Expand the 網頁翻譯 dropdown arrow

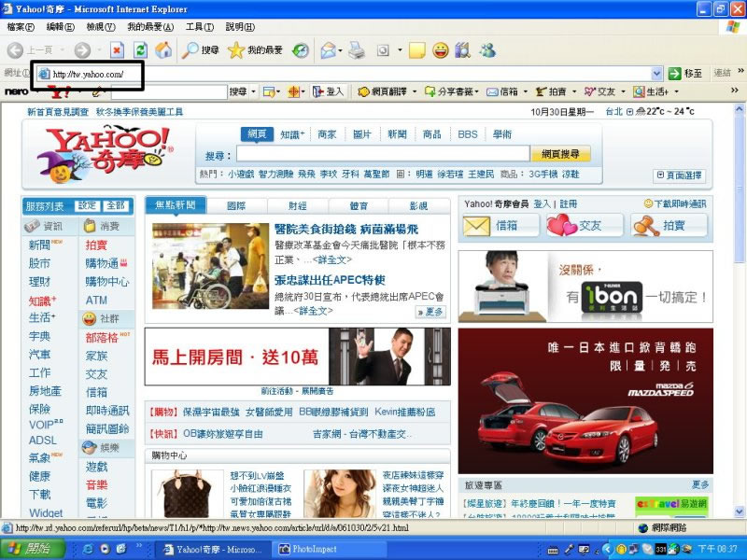pos(415,91)
